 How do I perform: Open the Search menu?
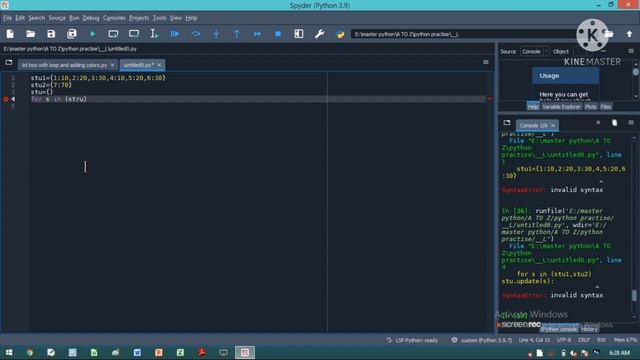click(x=36, y=18)
